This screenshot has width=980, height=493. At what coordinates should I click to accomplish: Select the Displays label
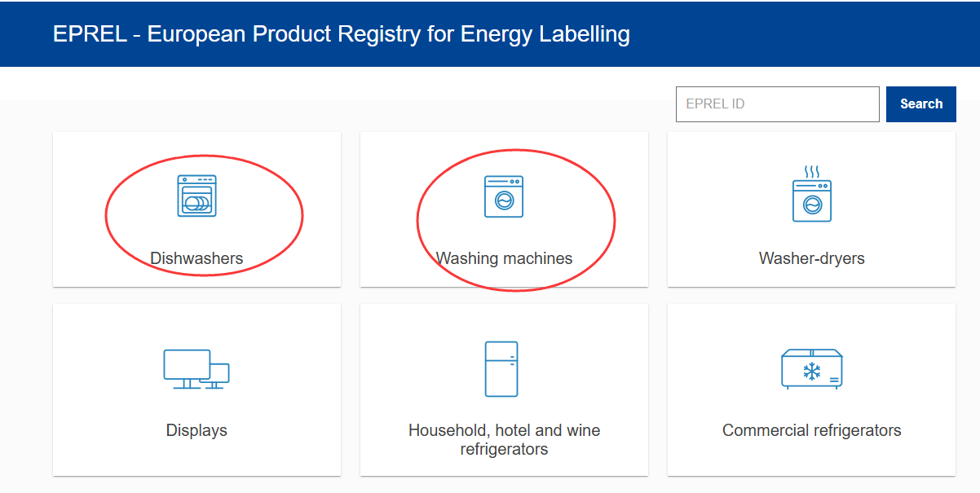[x=196, y=430]
